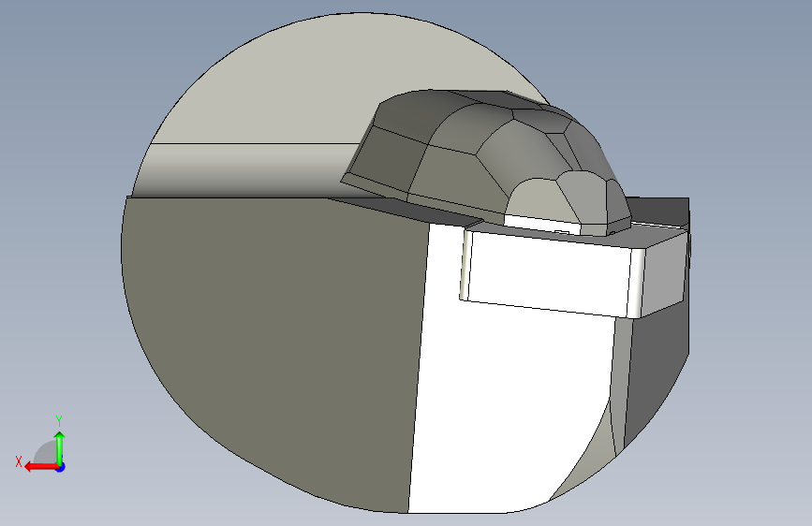
Task: Click the blue Z axis dot of the triad
Action: [x=61, y=467]
